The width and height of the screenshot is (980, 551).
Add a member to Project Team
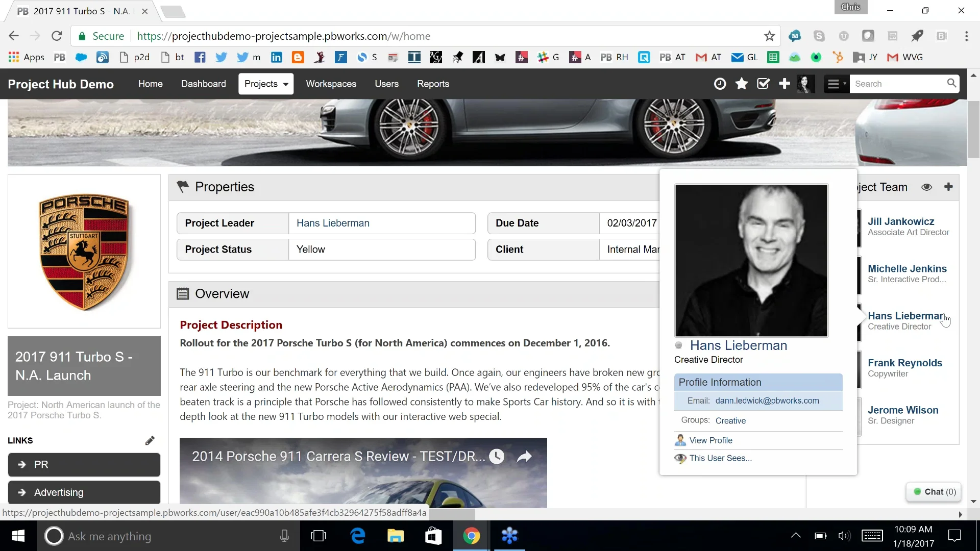click(x=948, y=187)
